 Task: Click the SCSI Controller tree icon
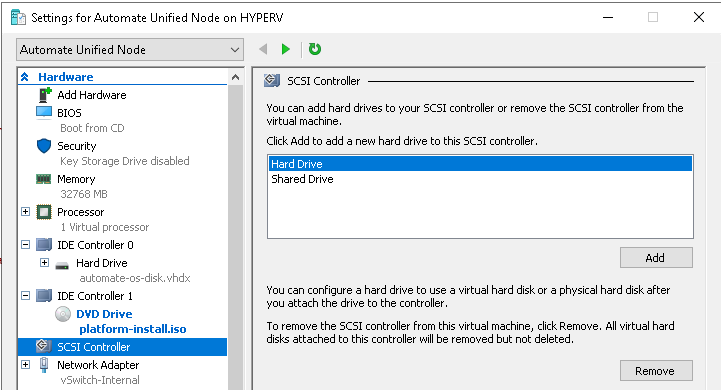(43, 346)
